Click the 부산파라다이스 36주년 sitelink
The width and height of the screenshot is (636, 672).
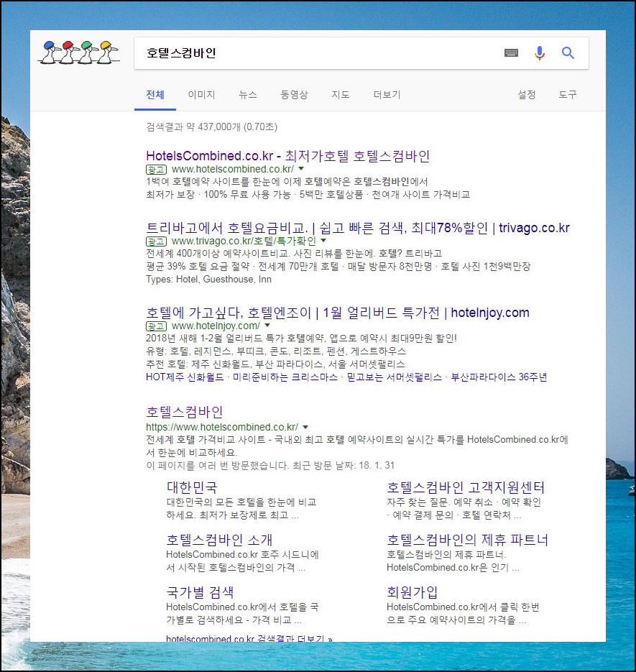tap(499, 377)
